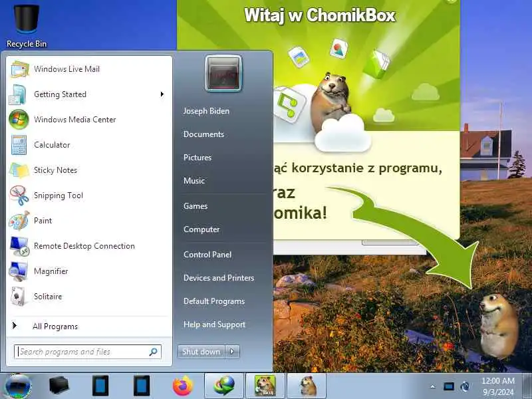532x399 pixels.
Task: Open the globe download manager taskbar icon
Action: pyautogui.click(x=223, y=386)
